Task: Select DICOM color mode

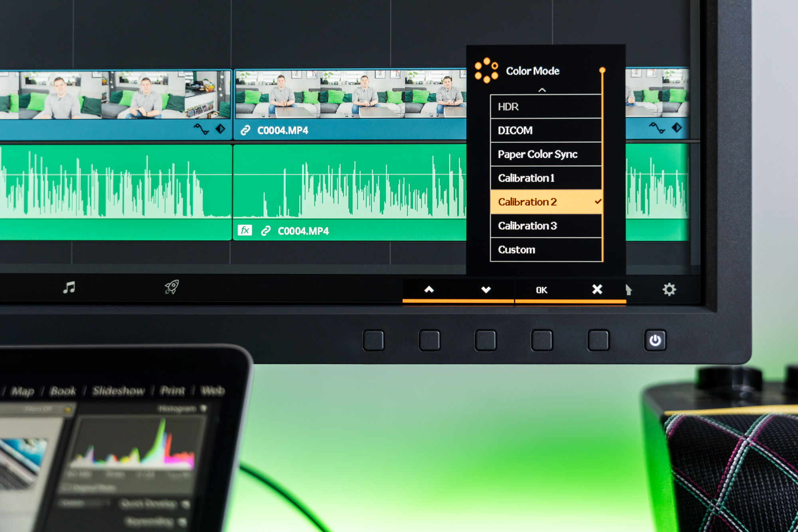Action: [x=546, y=130]
